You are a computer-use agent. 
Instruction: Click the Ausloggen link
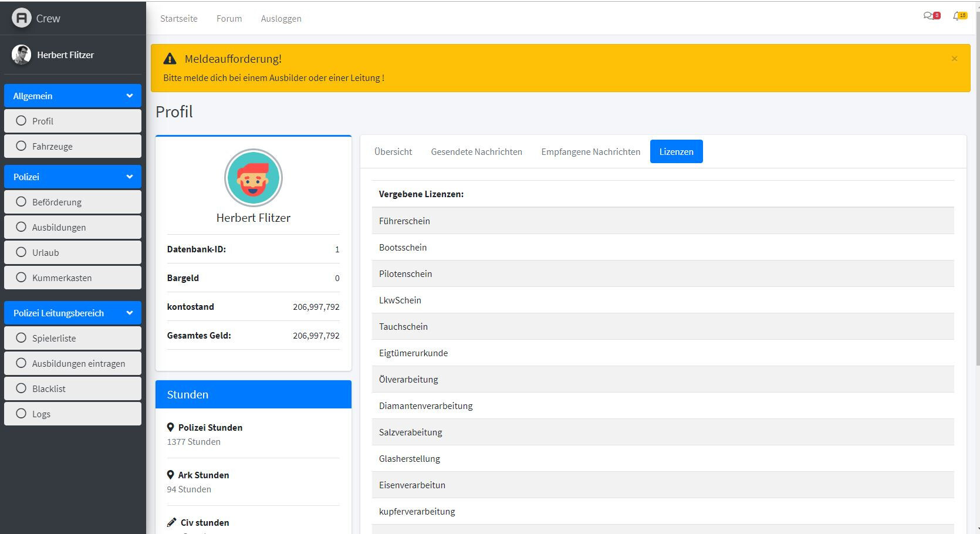(281, 18)
